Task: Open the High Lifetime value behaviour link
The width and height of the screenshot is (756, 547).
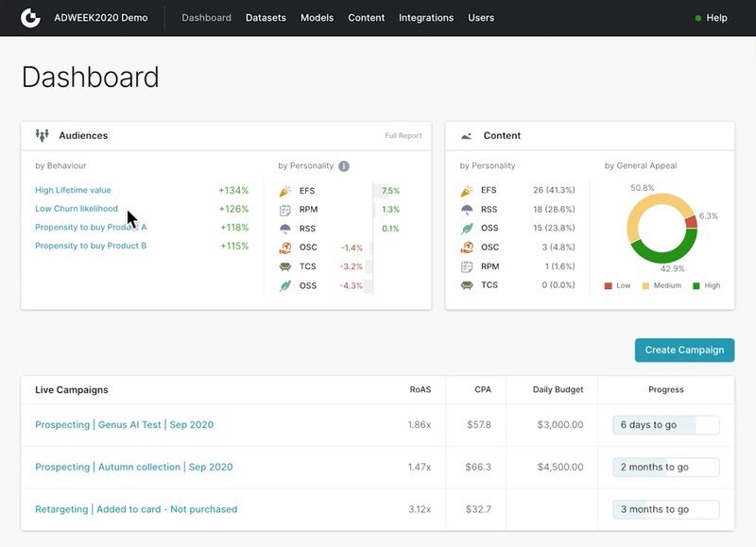Action: coord(73,191)
